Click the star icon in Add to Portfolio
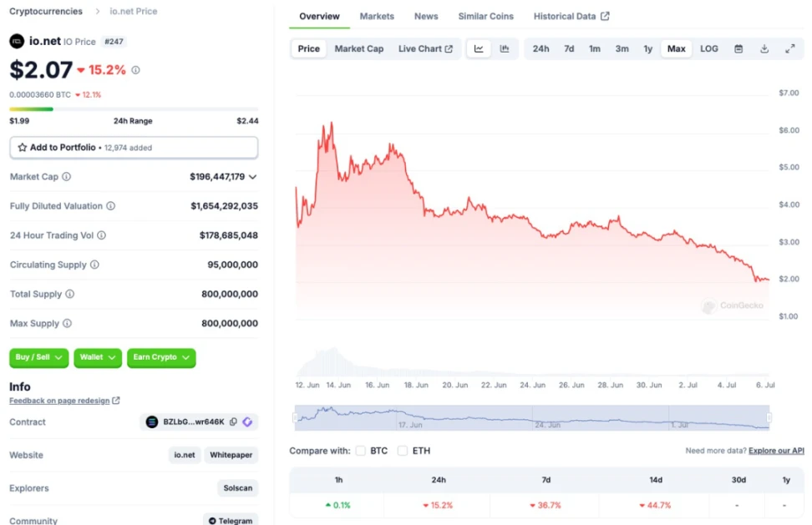Screen dimensions: 812x525 pyautogui.click(x=23, y=148)
